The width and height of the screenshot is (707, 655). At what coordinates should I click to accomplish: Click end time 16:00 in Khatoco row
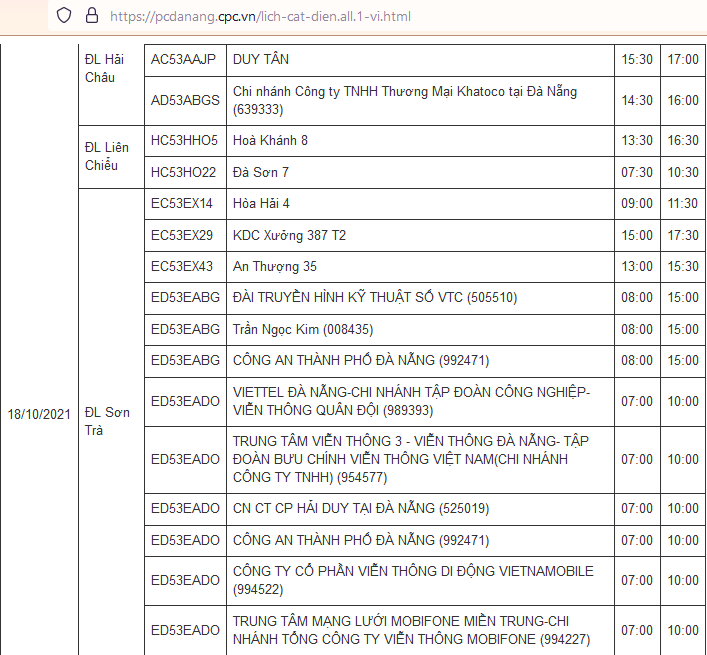[683, 100]
